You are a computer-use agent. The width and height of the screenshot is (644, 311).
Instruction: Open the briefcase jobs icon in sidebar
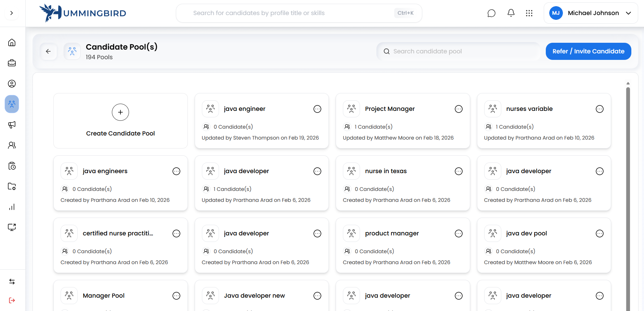click(12, 63)
